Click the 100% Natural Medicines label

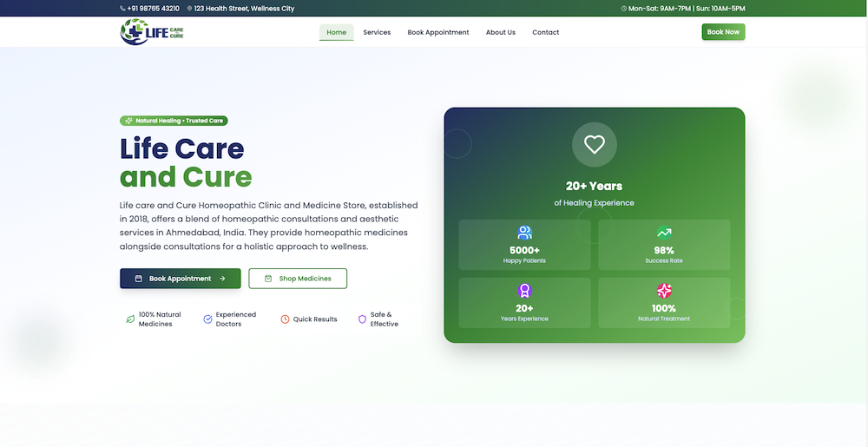click(x=160, y=319)
